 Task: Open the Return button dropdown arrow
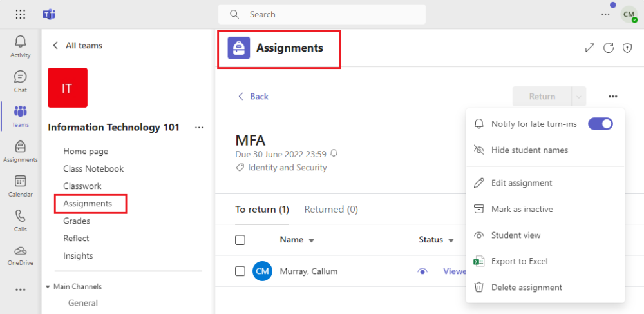pyautogui.click(x=579, y=97)
